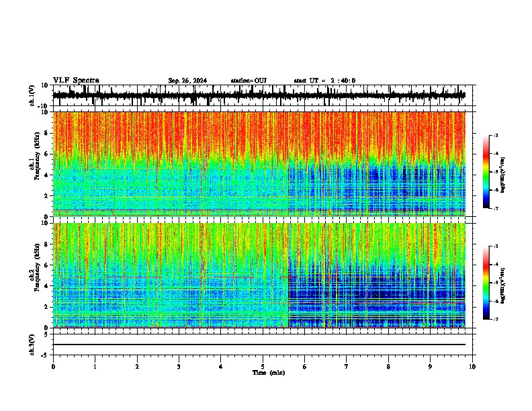The image size is (532, 411).
Task: Click the "station=OUJ" label
Action: pyautogui.click(x=249, y=81)
